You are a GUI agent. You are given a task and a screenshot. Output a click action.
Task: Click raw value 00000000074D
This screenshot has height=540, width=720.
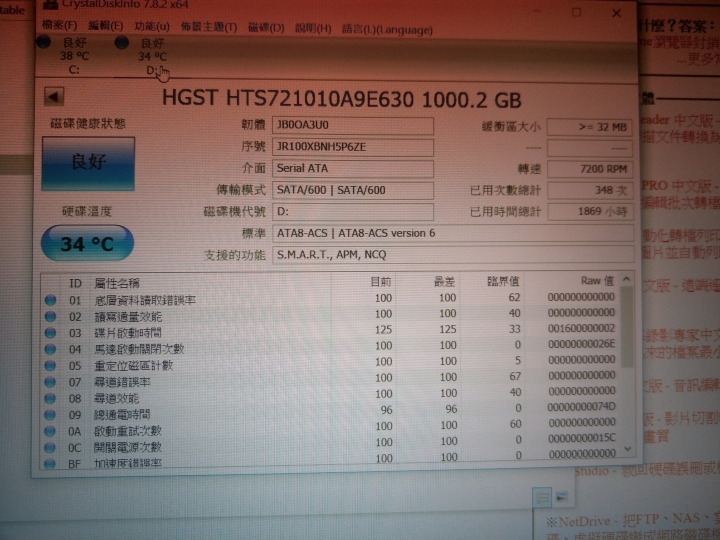tap(581, 406)
